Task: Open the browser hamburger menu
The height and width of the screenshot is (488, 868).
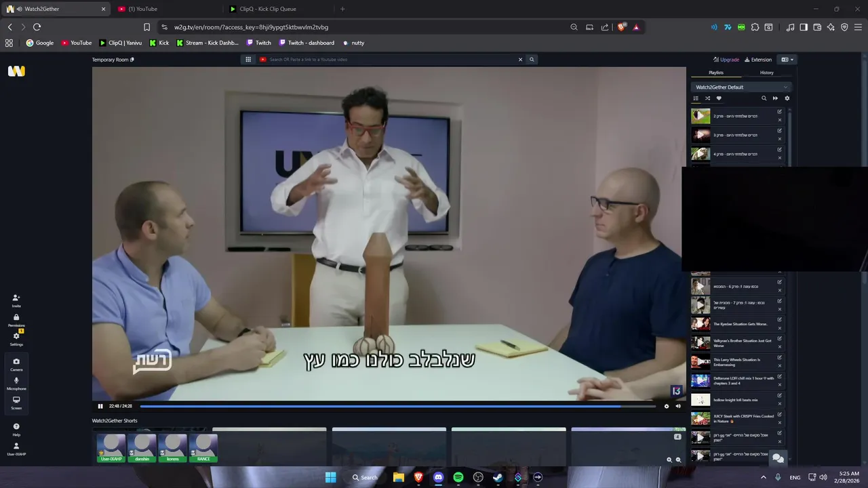Action: pyautogui.click(x=858, y=27)
